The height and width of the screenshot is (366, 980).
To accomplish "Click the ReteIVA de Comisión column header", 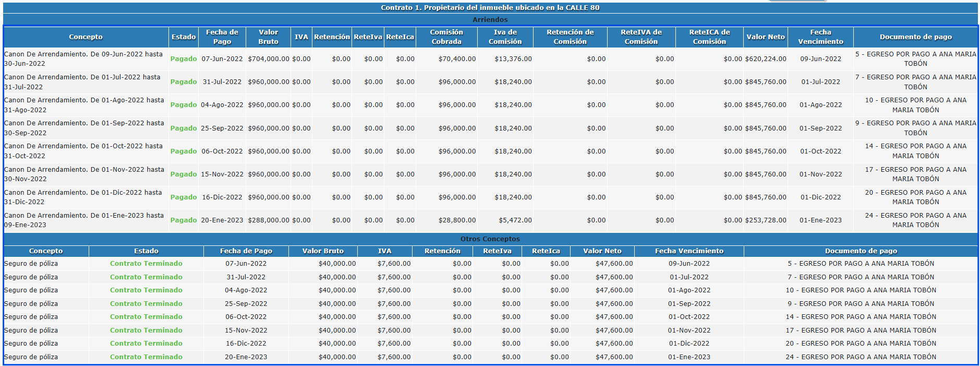I will click(x=641, y=37).
